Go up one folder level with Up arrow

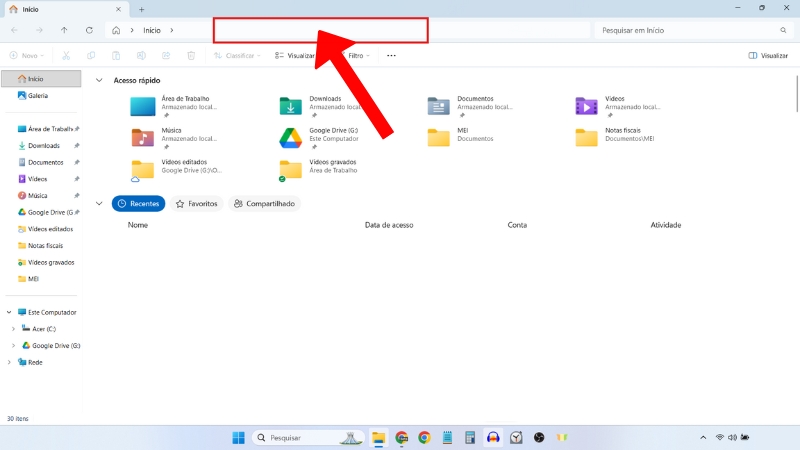coord(65,30)
